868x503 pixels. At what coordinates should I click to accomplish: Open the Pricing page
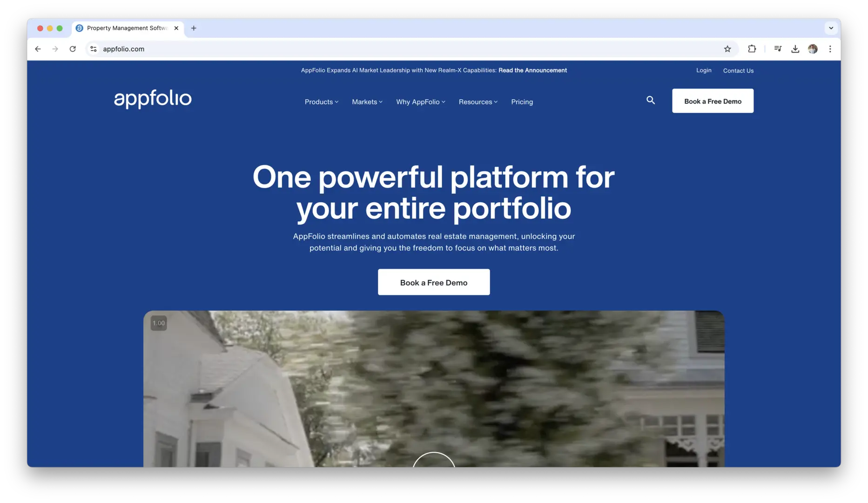[x=522, y=102]
